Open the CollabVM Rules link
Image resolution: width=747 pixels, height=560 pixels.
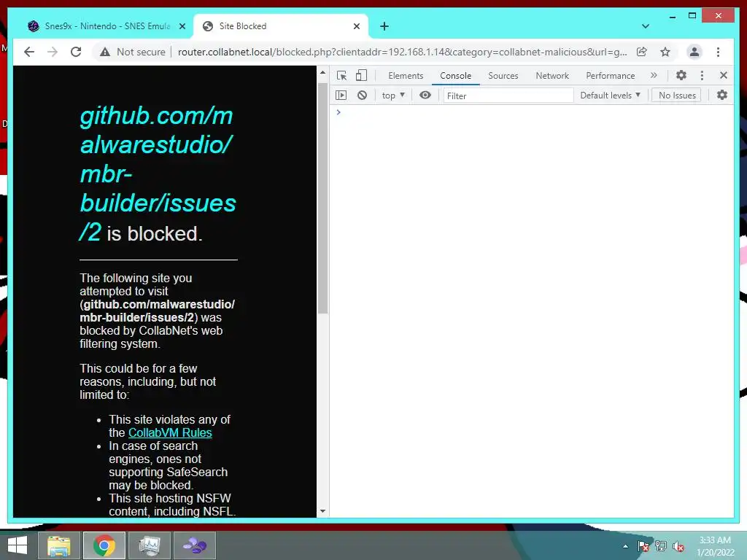pyautogui.click(x=170, y=433)
